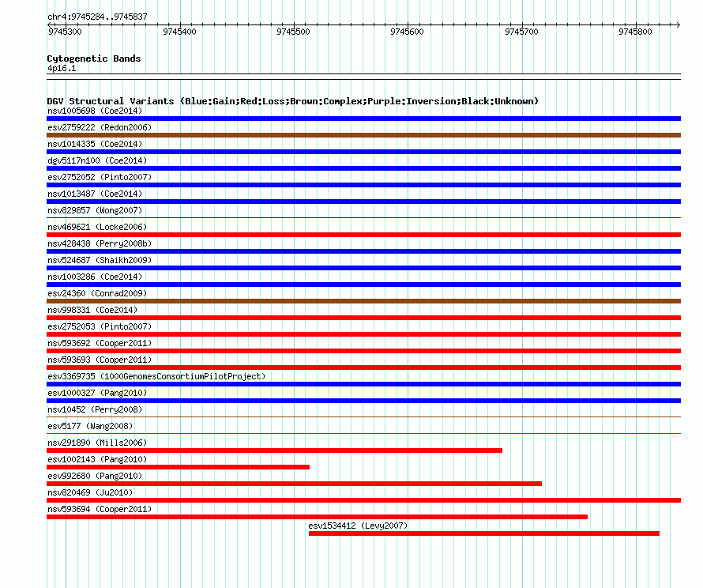Select the esv2759222 (Redon2006) label
Viewport: 703px width, 588px height.
click(x=100, y=127)
